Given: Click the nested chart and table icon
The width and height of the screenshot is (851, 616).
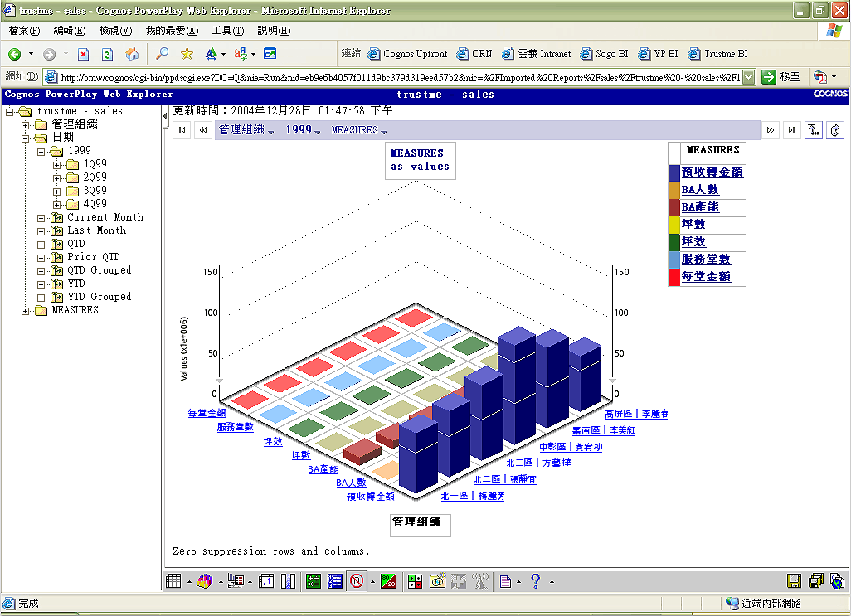Looking at the screenshot, I should (236, 581).
